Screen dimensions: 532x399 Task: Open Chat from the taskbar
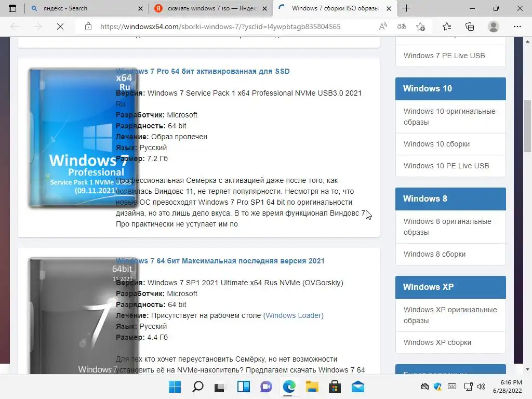coord(266,387)
